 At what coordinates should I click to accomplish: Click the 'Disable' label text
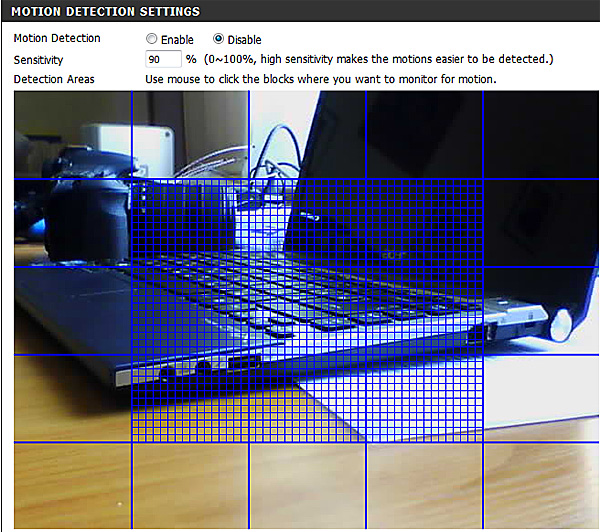click(x=246, y=39)
